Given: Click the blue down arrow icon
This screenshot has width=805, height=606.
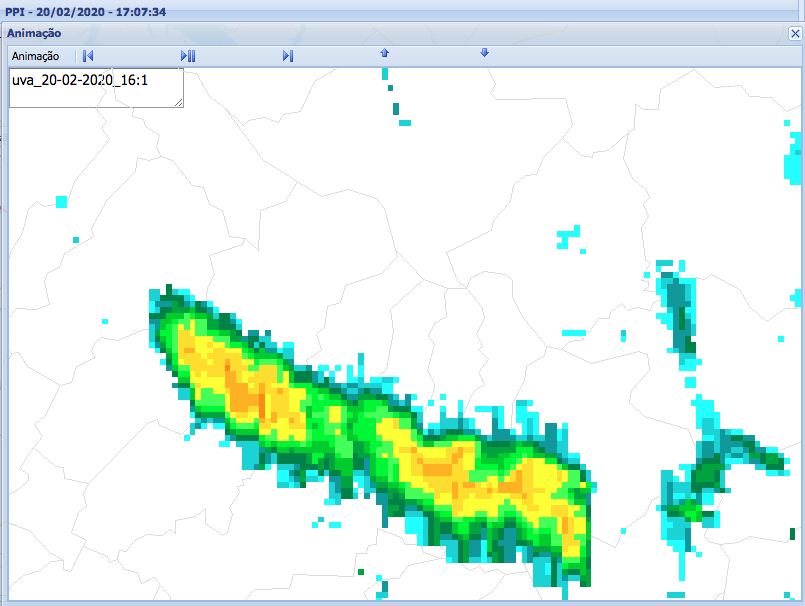Looking at the screenshot, I should coord(484,53).
